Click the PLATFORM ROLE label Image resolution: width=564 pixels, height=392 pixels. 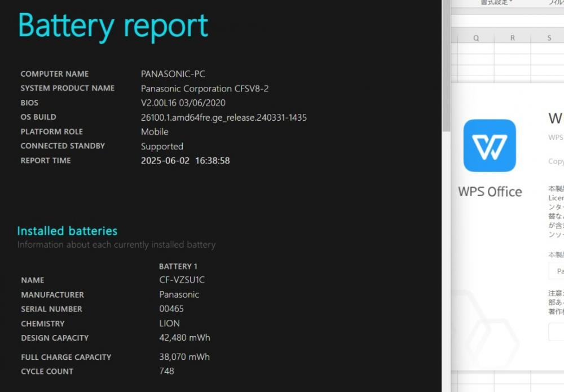click(x=52, y=131)
